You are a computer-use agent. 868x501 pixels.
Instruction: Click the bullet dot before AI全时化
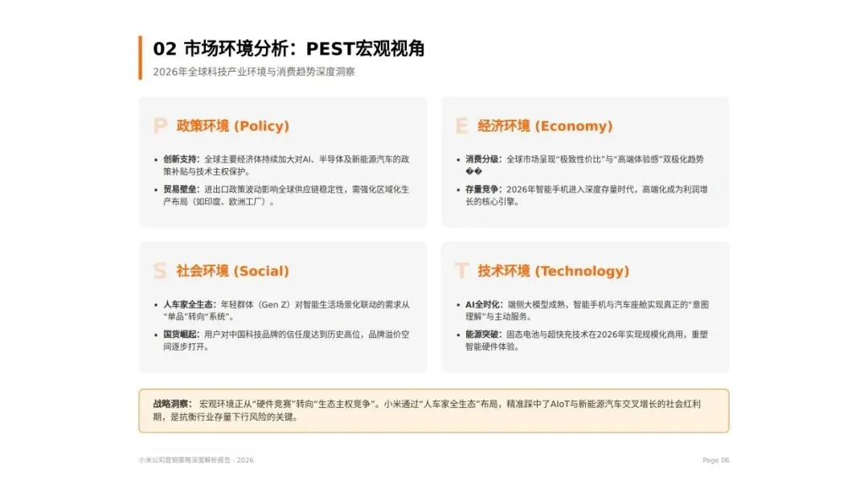tap(457, 304)
